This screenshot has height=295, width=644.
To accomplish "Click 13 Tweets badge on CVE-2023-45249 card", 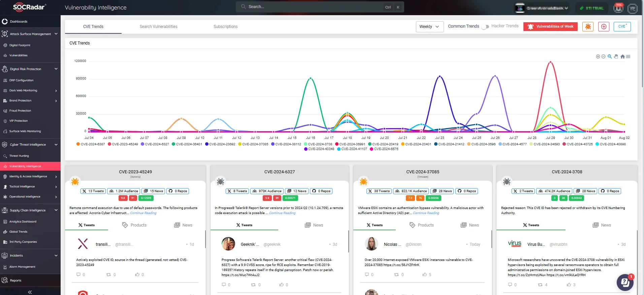I will (93, 191).
